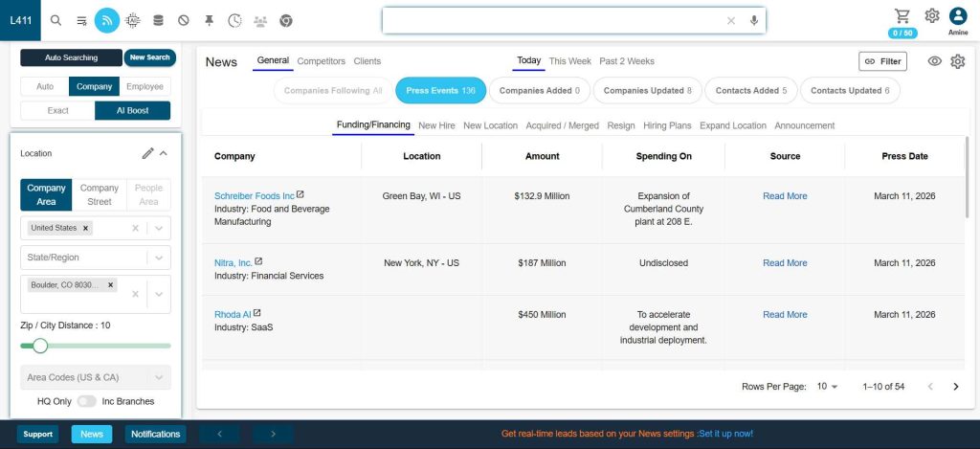Collapse the Location section chevron

coord(163,153)
